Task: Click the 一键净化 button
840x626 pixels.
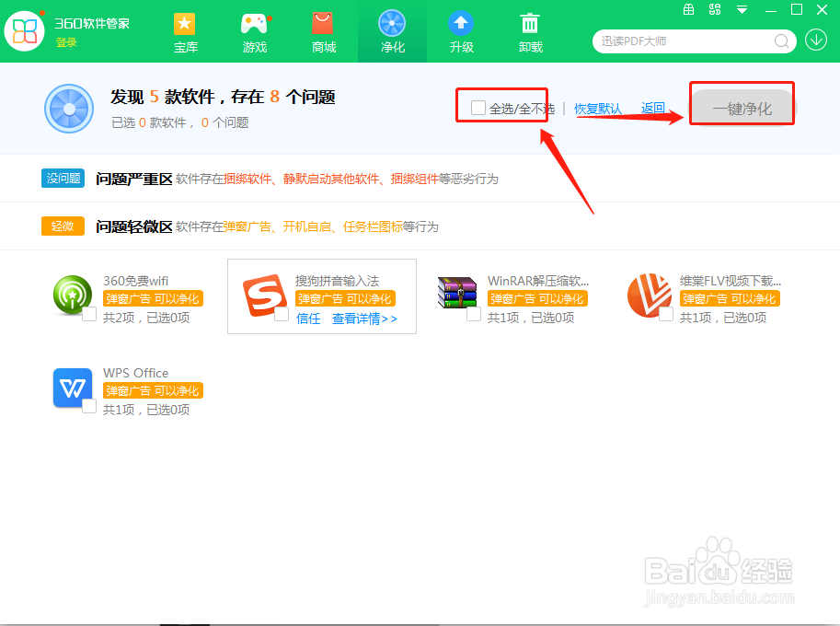Action: (x=742, y=109)
